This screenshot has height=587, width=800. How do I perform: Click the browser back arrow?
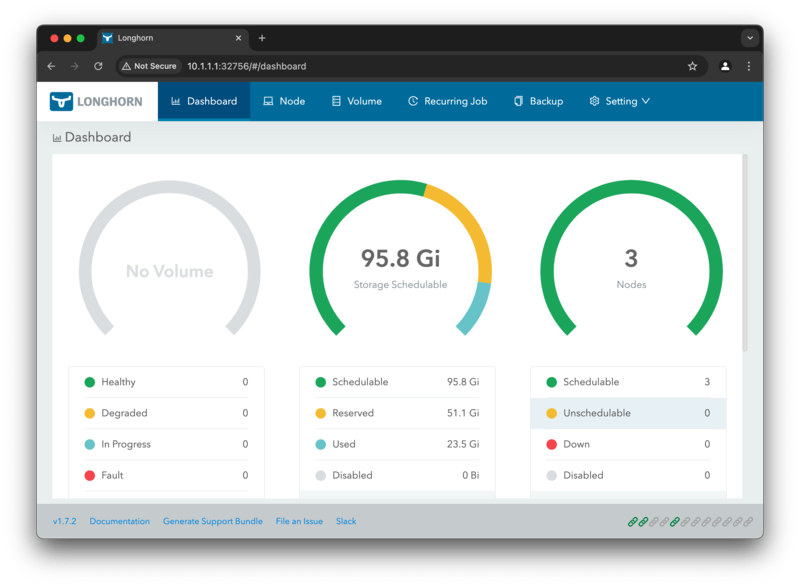click(52, 66)
